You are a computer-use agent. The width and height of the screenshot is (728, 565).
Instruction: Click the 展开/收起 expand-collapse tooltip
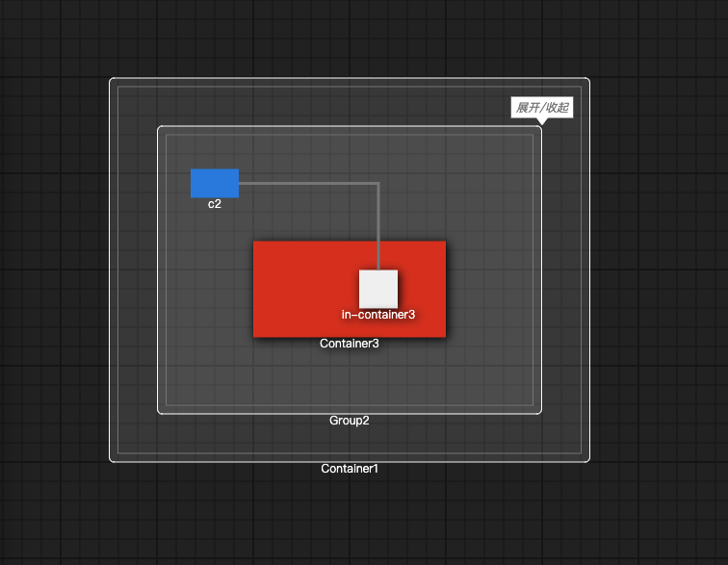(x=541, y=107)
